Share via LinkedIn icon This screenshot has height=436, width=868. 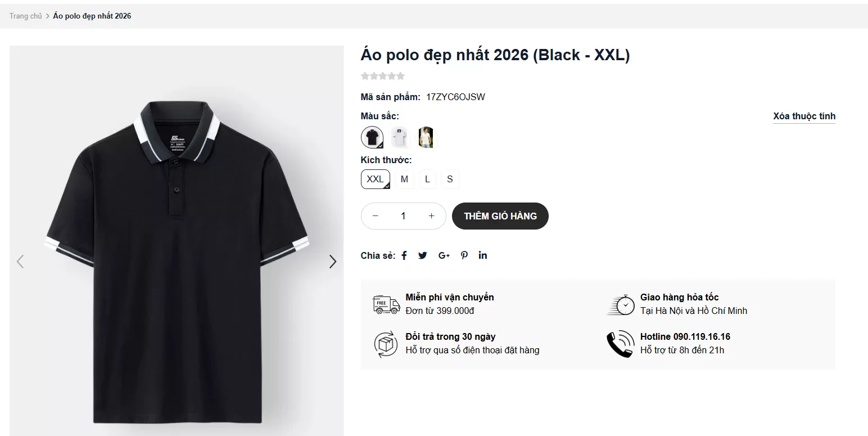[x=483, y=255]
